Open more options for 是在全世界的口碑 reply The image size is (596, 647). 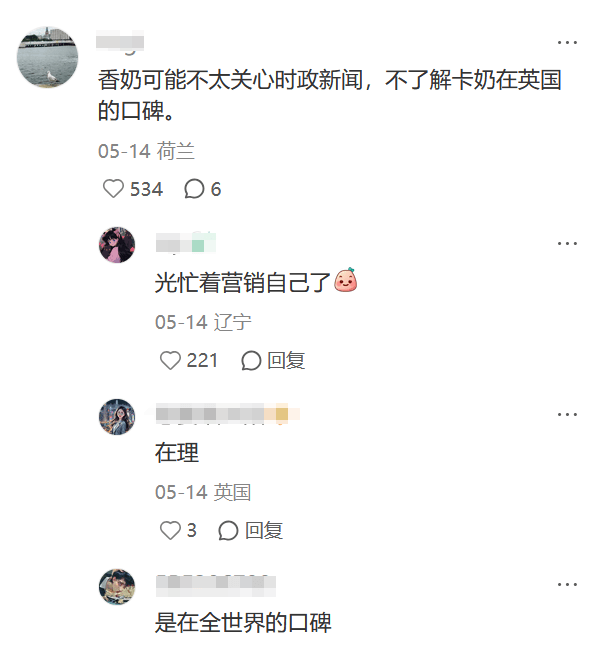pos(567,584)
